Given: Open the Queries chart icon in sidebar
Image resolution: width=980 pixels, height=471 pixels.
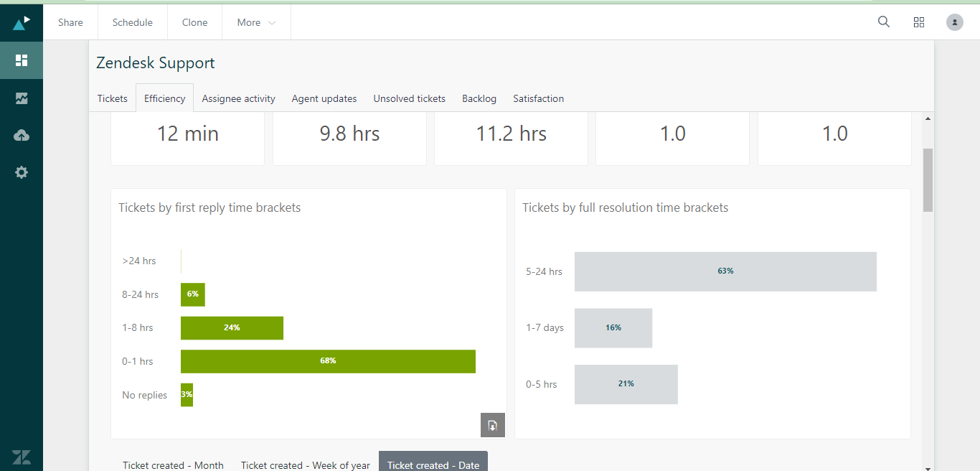Looking at the screenshot, I should (22, 98).
